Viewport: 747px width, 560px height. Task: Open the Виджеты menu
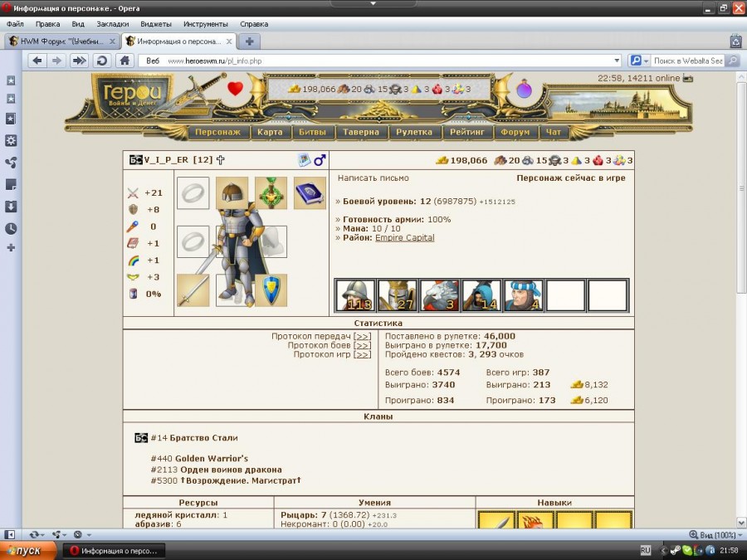click(x=156, y=24)
